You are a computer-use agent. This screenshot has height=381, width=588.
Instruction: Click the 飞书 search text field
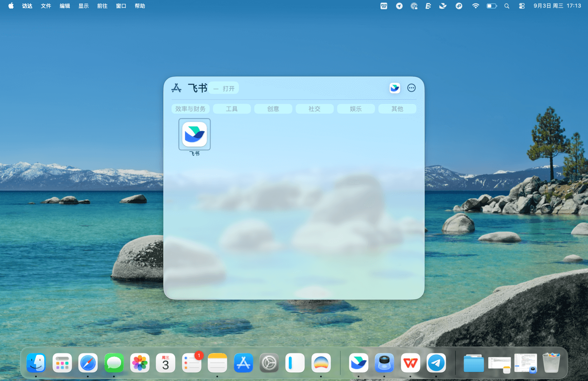point(198,88)
